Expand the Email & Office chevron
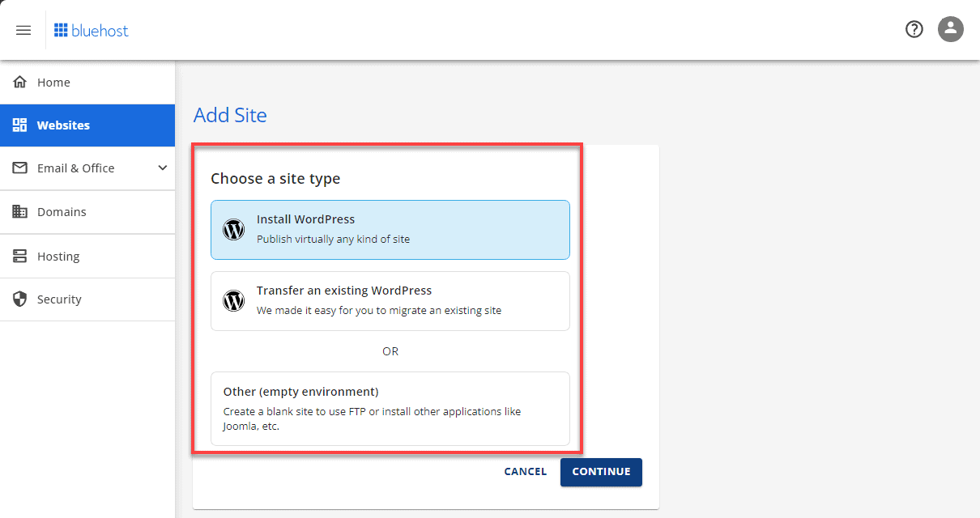The height and width of the screenshot is (518, 980). (x=162, y=168)
